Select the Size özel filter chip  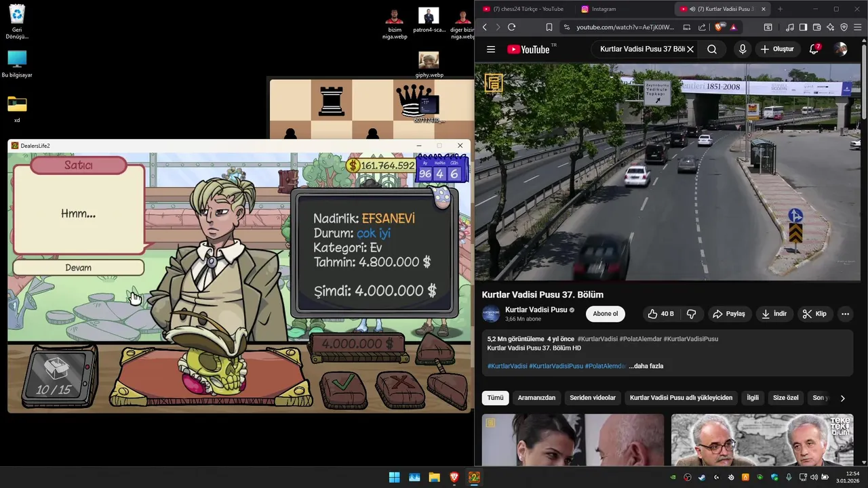click(x=786, y=398)
